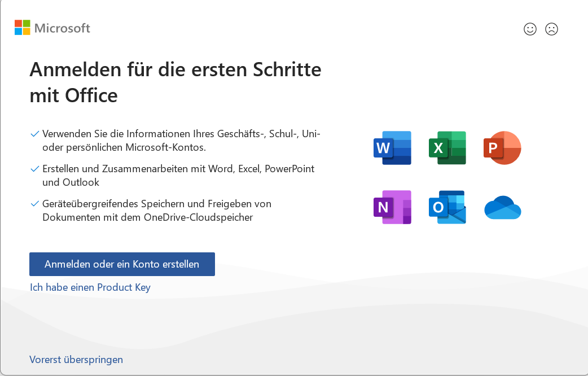Click the text mentioning Word, Excel, PowerPoint

pos(178,169)
